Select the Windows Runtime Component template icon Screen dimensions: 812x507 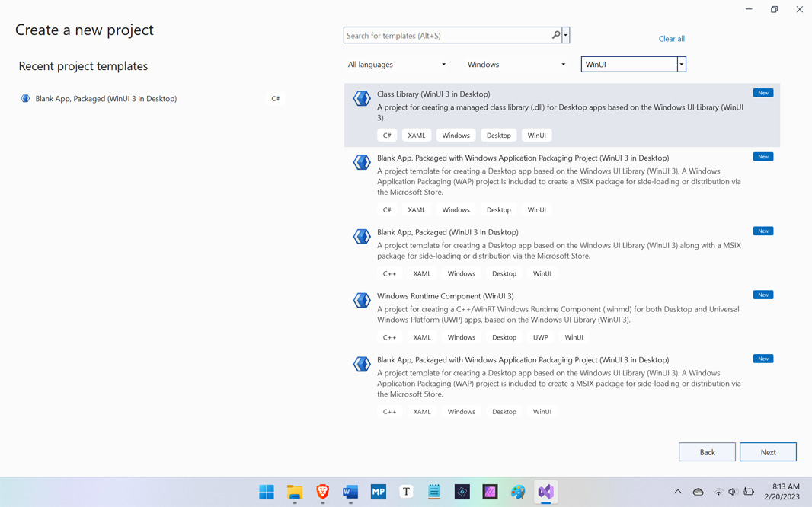[362, 300]
